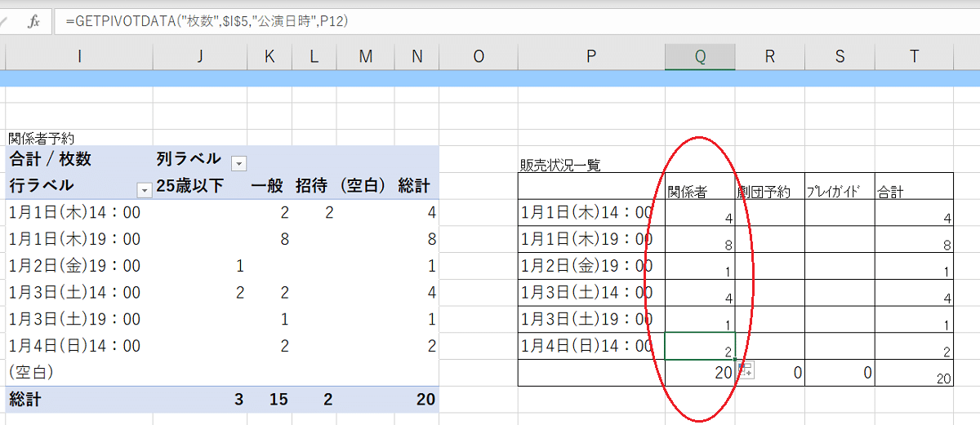Screen dimensions: 980x425
Task: Click the 総計 column header in pivot
Action: (414, 186)
